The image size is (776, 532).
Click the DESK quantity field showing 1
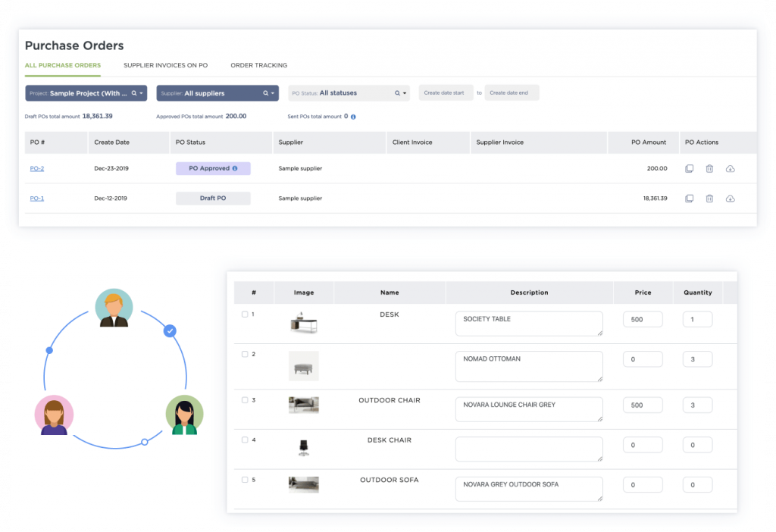pyautogui.click(x=697, y=319)
